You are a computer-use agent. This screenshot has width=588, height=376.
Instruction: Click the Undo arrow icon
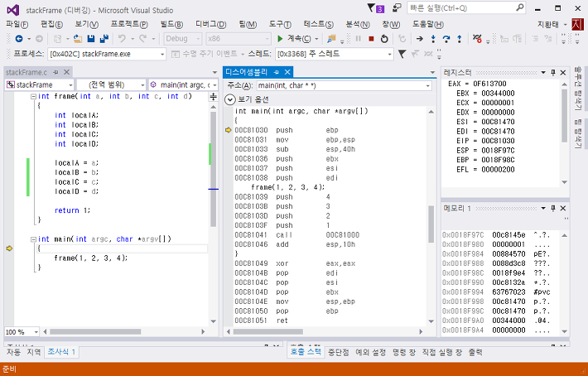122,39
